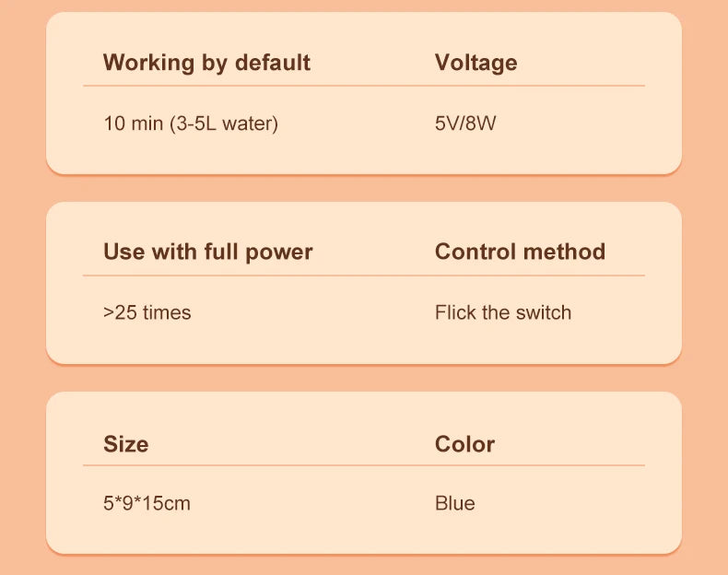Select the "10 min (3-5L water)" value
Screen dimensions: 728x575
[190, 123]
